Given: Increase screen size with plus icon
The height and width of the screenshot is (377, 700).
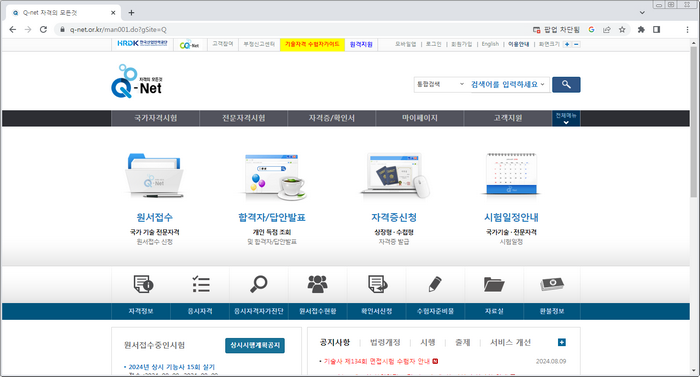Looking at the screenshot, I should point(567,44).
